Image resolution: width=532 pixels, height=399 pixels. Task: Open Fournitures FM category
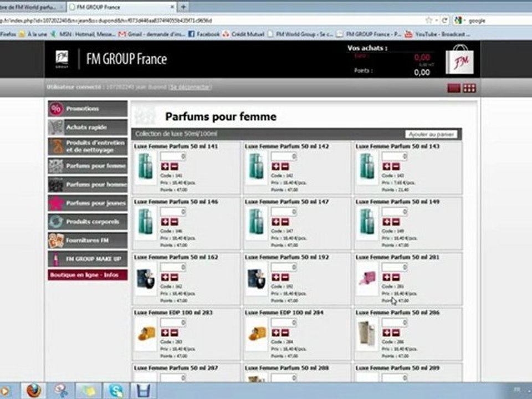tap(88, 240)
